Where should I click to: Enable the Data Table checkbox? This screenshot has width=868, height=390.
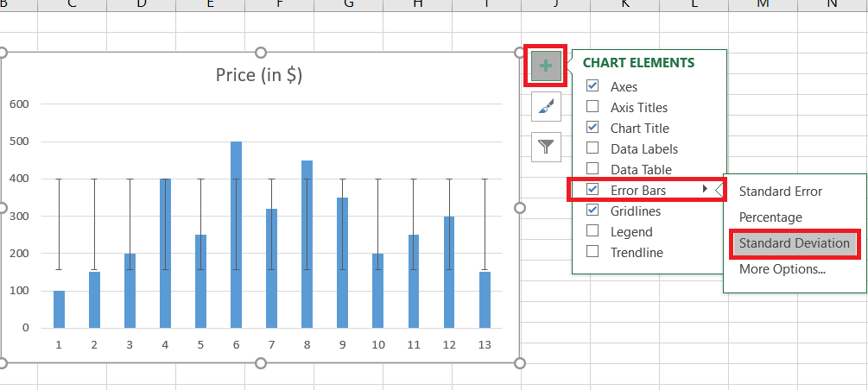[x=592, y=169]
